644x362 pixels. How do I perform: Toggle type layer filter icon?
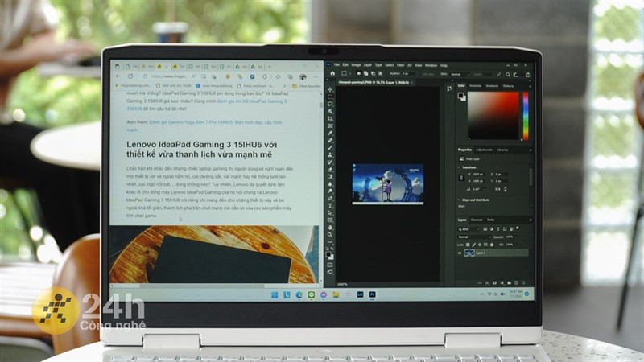[x=498, y=229]
